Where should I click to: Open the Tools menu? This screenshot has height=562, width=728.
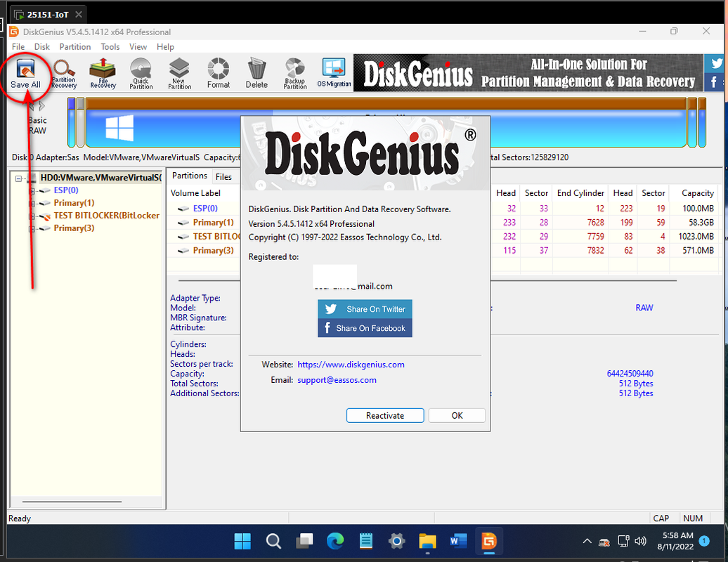110,47
